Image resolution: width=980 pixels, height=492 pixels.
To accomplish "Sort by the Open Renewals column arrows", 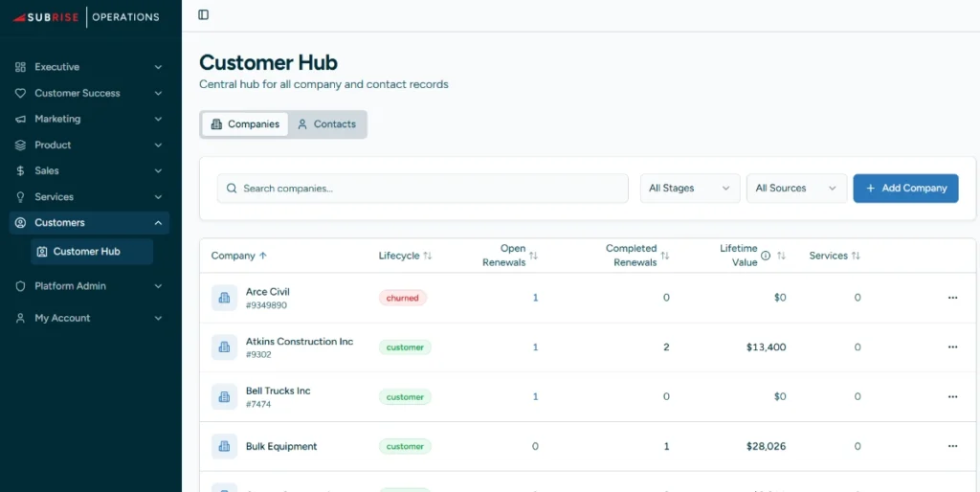I will pos(533,256).
